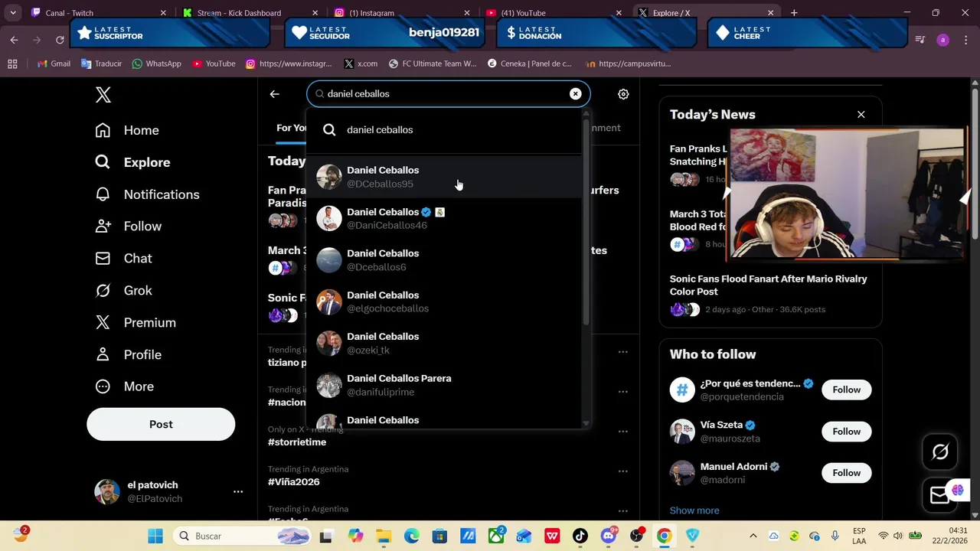Open the floating Grok button
The width and height of the screenshot is (980, 551).
(x=940, y=452)
